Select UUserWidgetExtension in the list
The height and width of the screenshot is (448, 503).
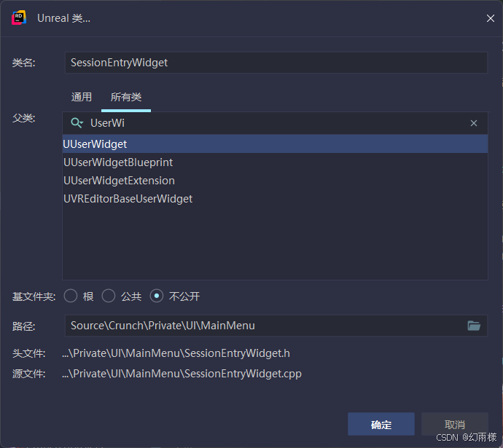(x=276, y=181)
